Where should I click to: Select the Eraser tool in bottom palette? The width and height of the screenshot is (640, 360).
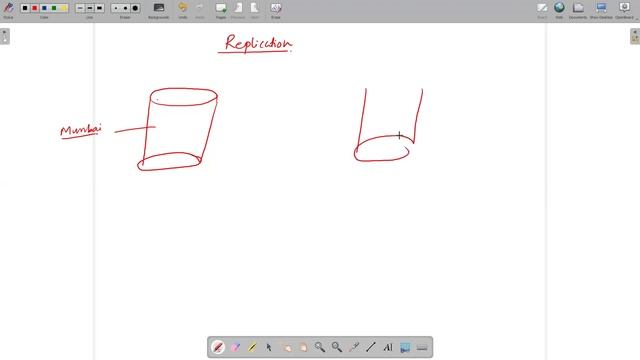point(235,347)
